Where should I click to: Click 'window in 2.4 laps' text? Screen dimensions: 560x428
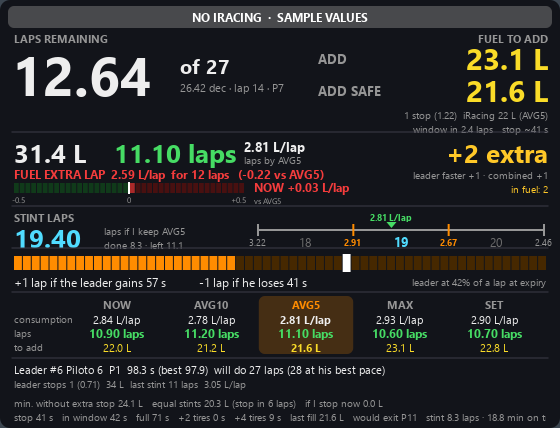tap(453, 130)
